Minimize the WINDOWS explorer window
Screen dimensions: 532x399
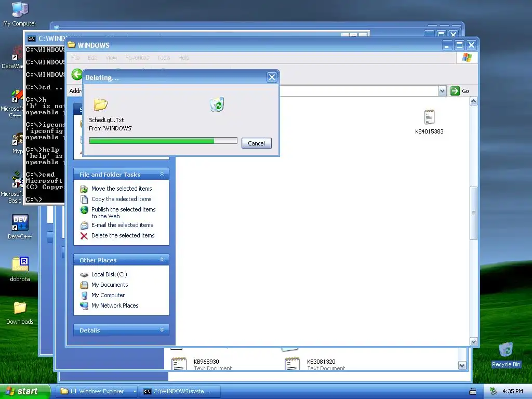click(447, 45)
